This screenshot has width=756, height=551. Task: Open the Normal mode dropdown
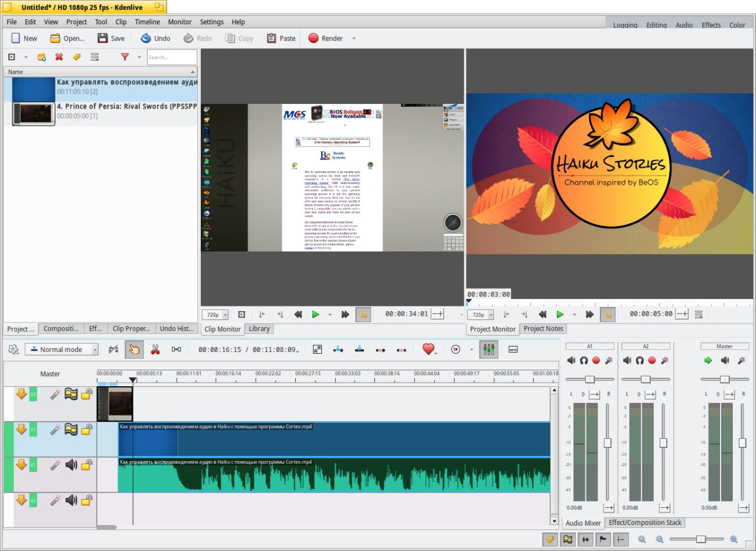[x=61, y=350]
